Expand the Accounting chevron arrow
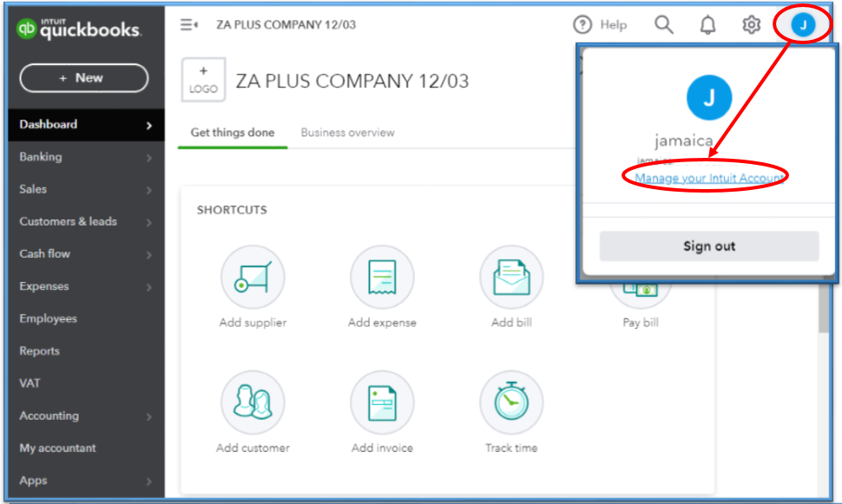Image resolution: width=842 pixels, height=504 pixels. (x=149, y=416)
